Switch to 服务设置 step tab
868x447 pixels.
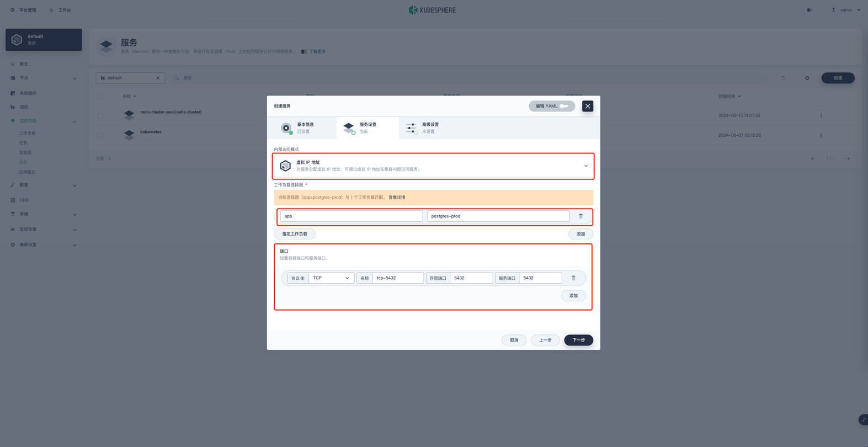click(x=368, y=128)
